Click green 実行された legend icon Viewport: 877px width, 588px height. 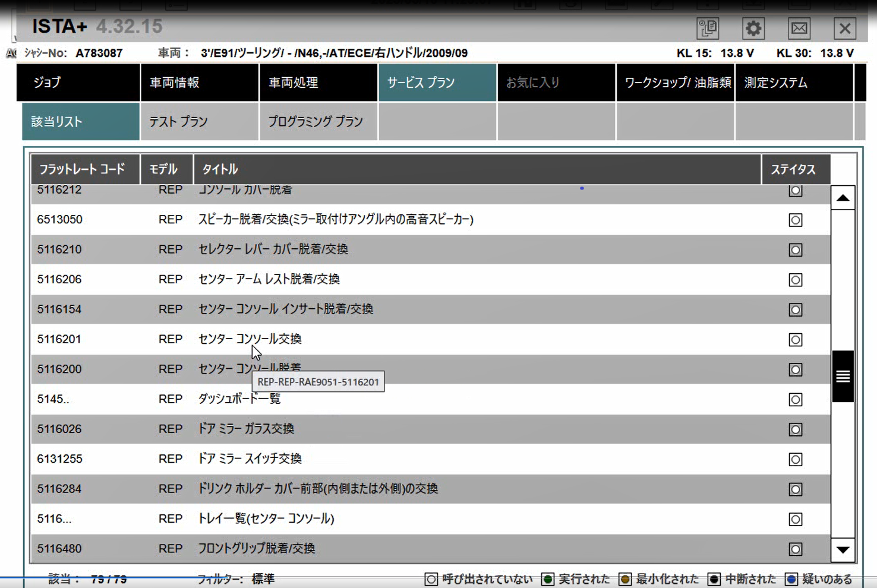coord(548,579)
